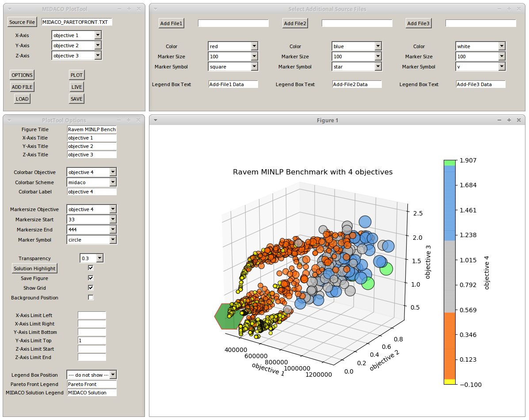Uncheck the Solution Highlight checkbox
Viewport: 529px width, 420px height.
[x=91, y=268]
